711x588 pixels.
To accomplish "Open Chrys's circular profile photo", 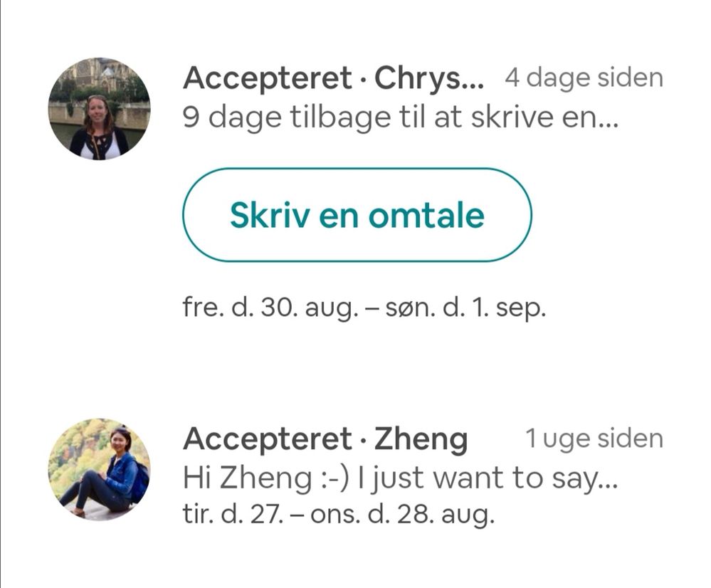I will pyautogui.click(x=99, y=109).
